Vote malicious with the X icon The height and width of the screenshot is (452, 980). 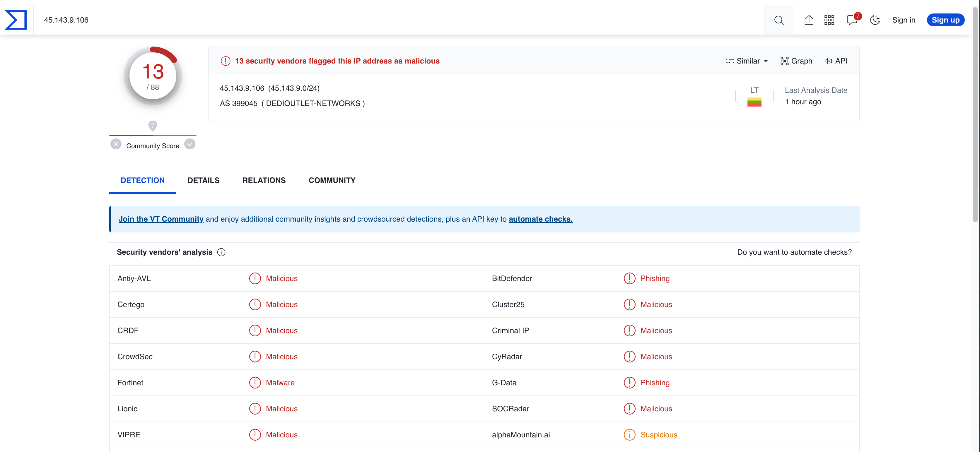[116, 144]
